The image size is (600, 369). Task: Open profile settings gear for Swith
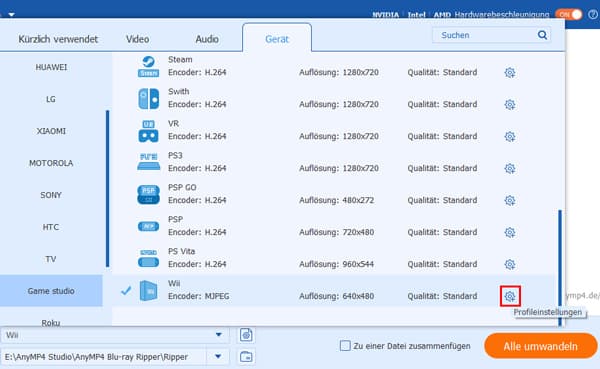[509, 104]
